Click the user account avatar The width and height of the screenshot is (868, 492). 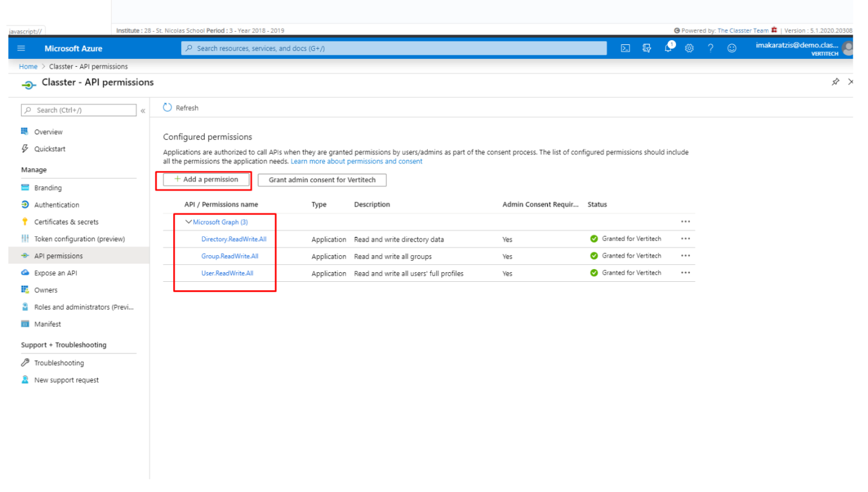point(848,49)
